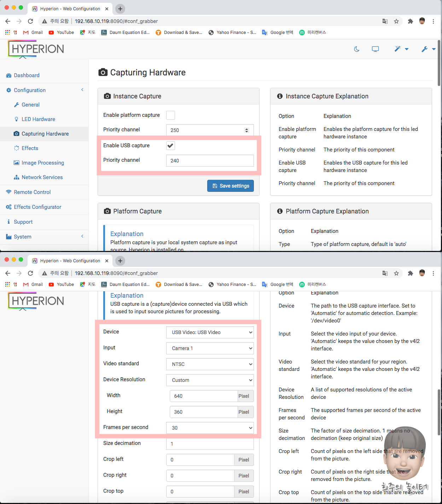Open Daum Equation Editor bookmark in top window
This screenshot has width=442, height=504.
click(x=126, y=32)
